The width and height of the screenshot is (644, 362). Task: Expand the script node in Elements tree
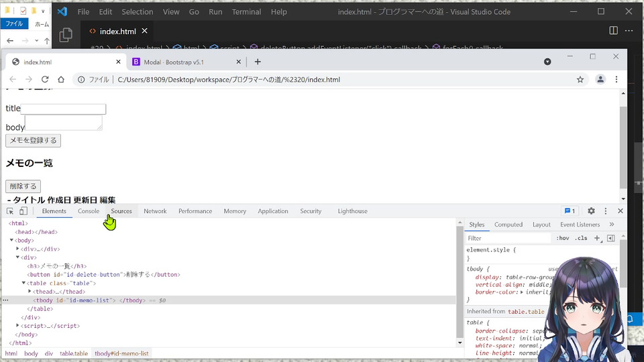(18, 326)
